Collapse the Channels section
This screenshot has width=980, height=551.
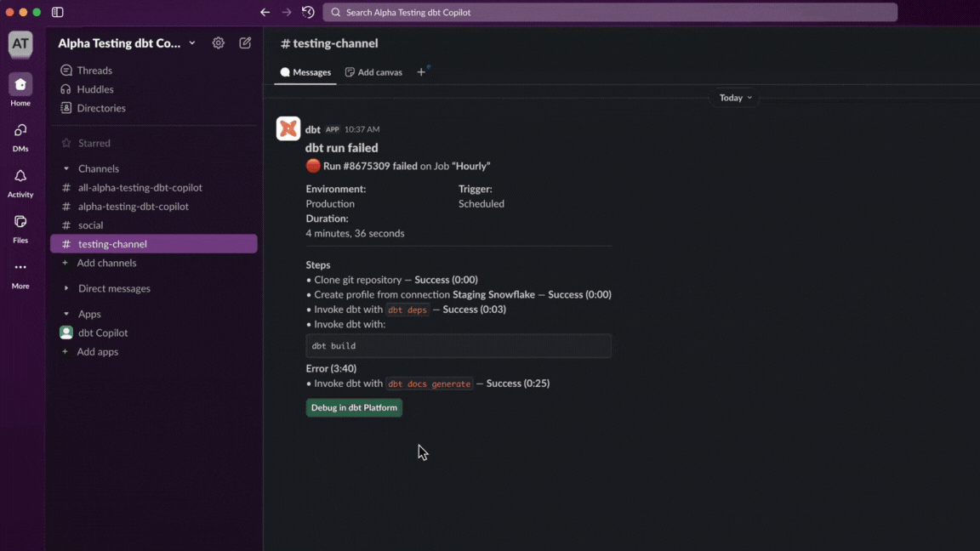point(66,168)
